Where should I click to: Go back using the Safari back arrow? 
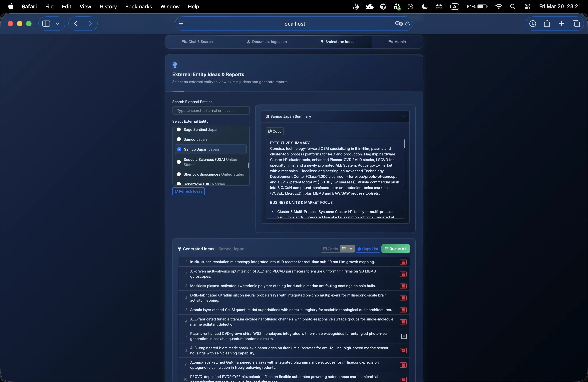point(76,24)
